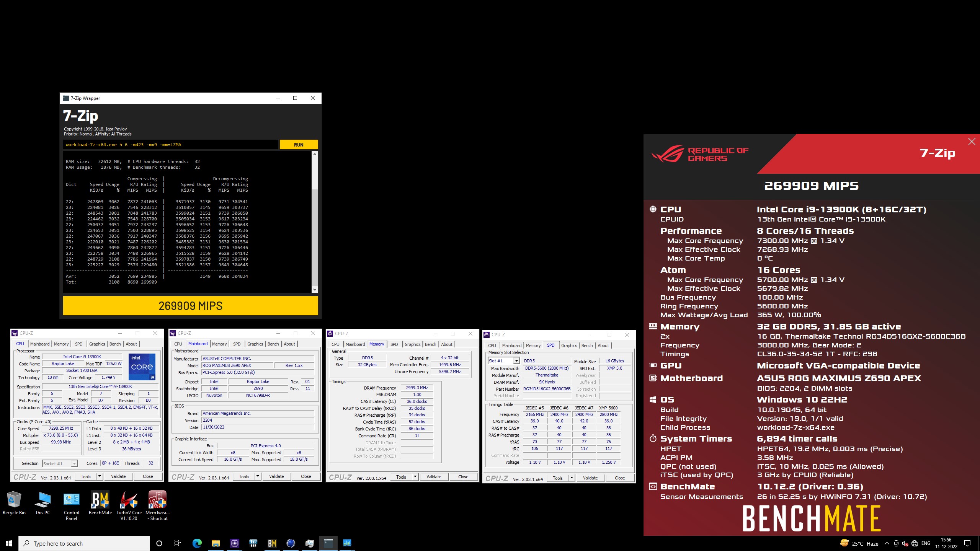This screenshot has height=551, width=980.
Task: Open the blue globe taskbar application
Action: (x=291, y=543)
